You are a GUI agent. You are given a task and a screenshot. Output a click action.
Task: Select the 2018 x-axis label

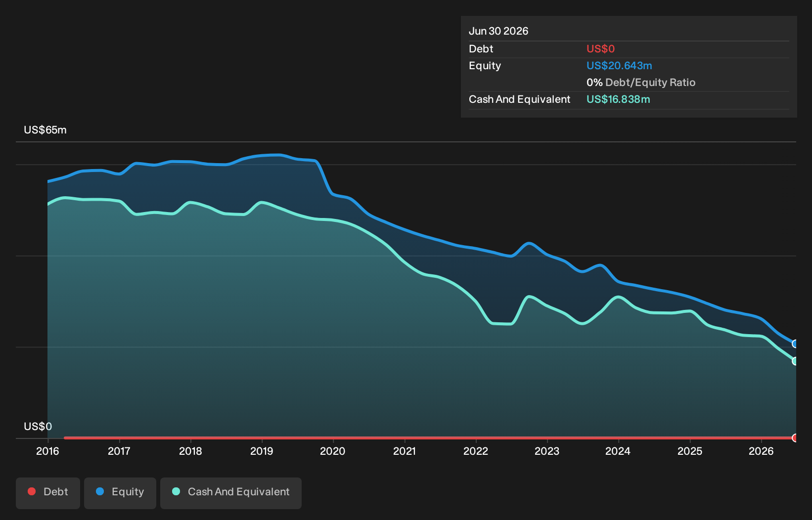tap(190, 451)
